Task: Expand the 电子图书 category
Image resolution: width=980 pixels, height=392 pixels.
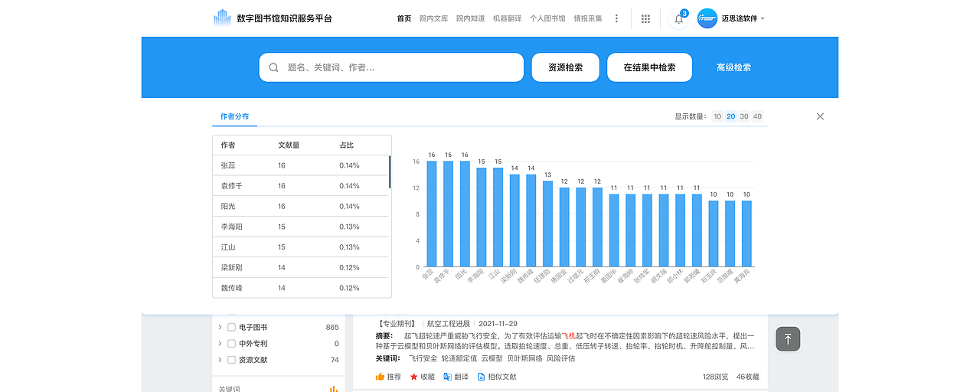Action: (220, 327)
